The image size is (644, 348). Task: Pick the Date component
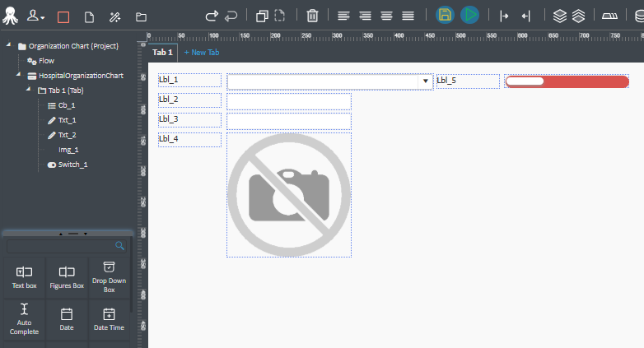pyautogui.click(x=67, y=320)
